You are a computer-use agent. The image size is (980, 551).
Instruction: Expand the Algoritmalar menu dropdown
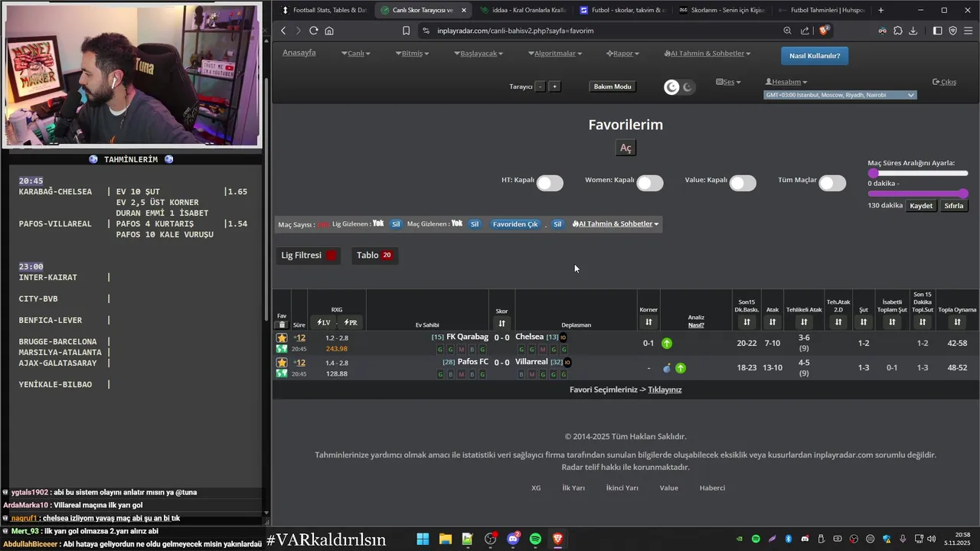pyautogui.click(x=555, y=54)
